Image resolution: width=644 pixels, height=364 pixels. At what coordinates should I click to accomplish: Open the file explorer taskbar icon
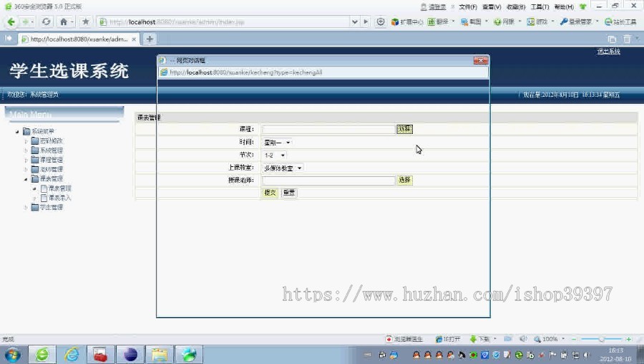[x=160, y=355]
